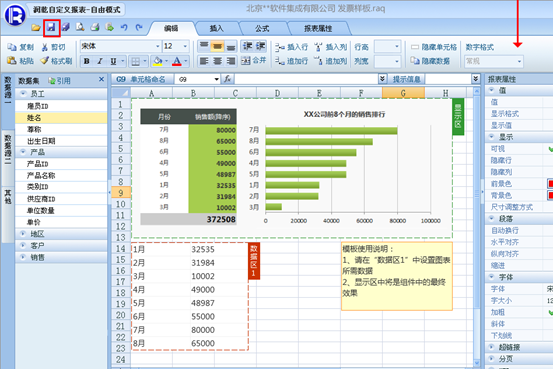Set vertical alignment to middle

[217, 46]
